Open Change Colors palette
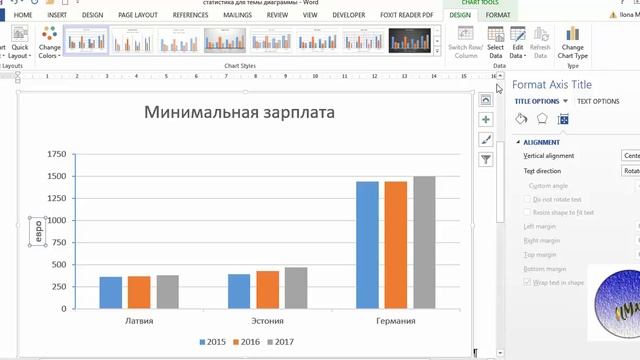 click(x=49, y=42)
